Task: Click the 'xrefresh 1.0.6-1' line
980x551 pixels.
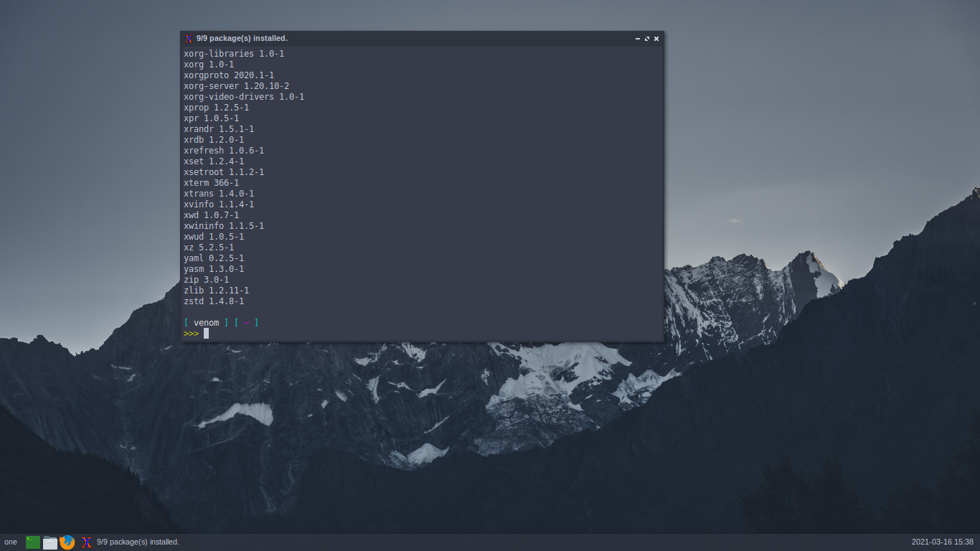Action: (224, 151)
